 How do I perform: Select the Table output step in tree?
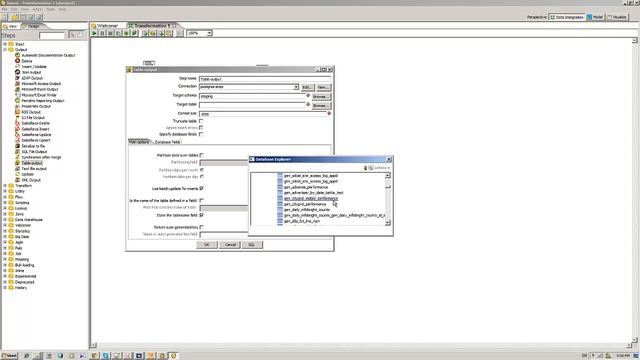tap(31, 163)
